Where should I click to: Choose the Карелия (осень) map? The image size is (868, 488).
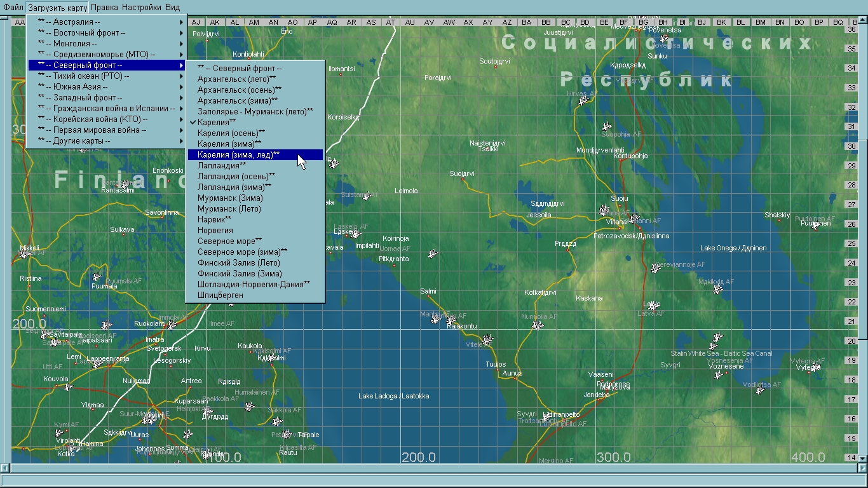pyautogui.click(x=255, y=133)
